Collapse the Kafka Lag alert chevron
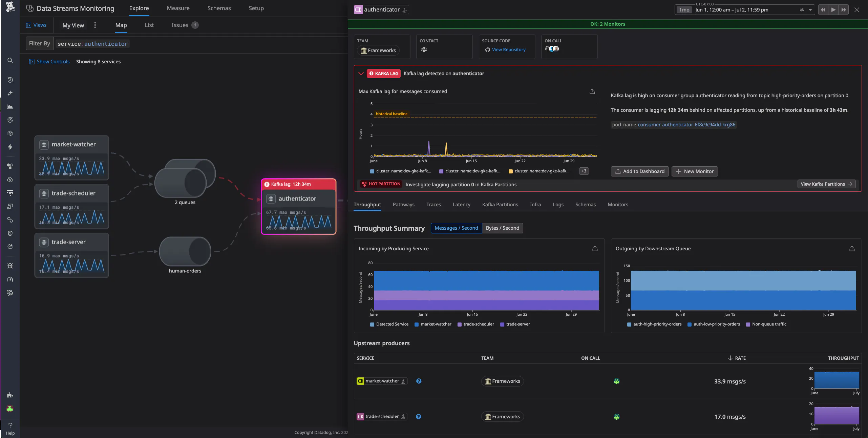This screenshot has height=438, width=868. [x=361, y=74]
